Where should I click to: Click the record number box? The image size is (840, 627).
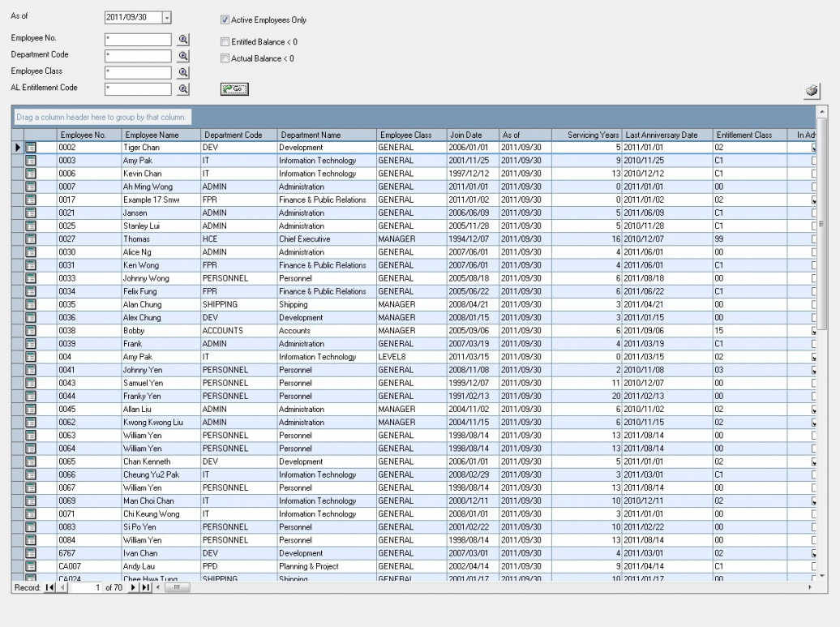click(x=86, y=587)
